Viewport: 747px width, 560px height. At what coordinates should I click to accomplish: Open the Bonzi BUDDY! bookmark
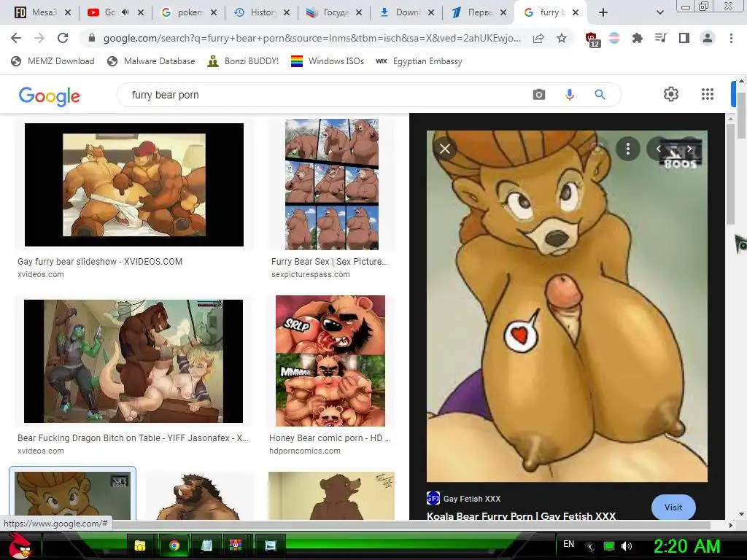tap(244, 61)
